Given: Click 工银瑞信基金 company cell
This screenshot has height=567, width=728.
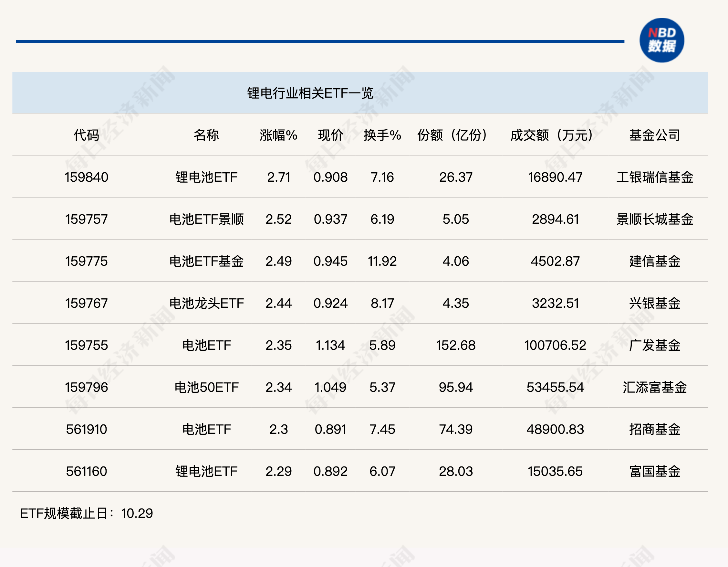Looking at the screenshot, I should point(654,177).
